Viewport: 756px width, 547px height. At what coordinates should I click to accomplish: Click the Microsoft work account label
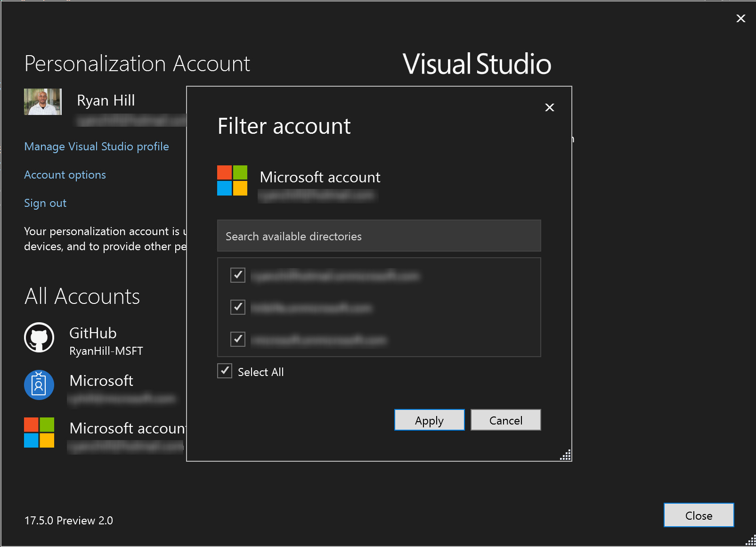pyautogui.click(x=101, y=381)
